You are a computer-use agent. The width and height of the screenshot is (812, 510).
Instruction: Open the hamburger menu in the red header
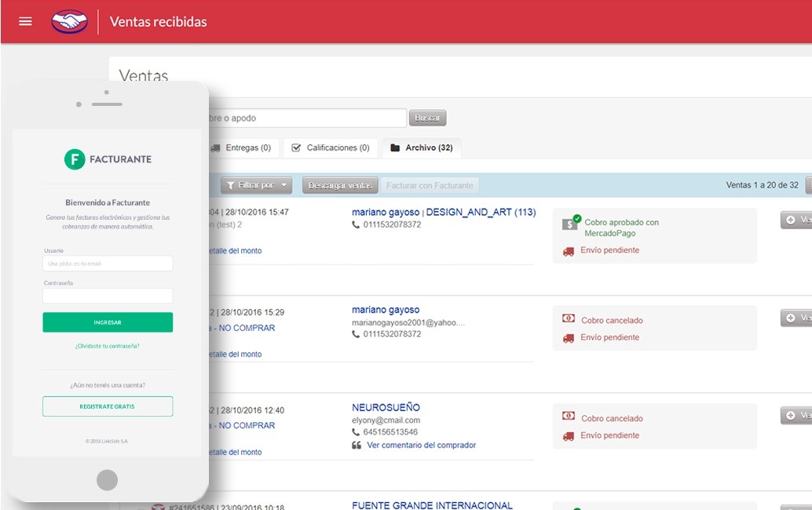click(25, 21)
